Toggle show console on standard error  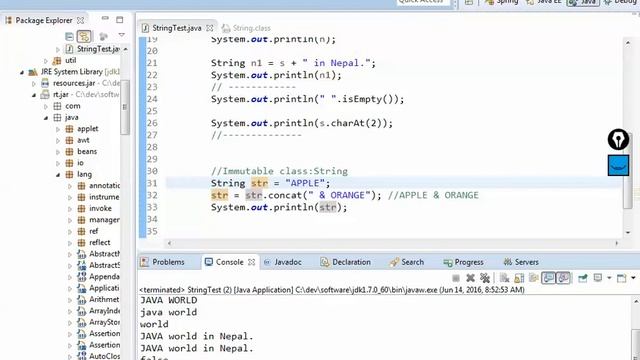(x=563, y=278)
